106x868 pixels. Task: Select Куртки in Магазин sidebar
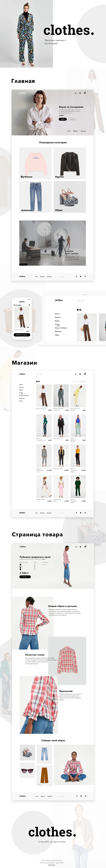tap(21, 384)
